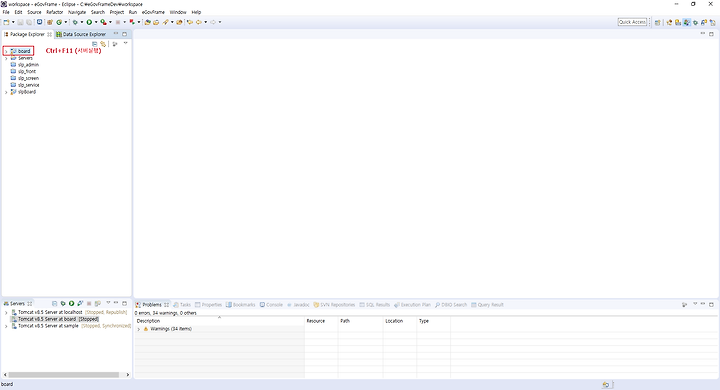Switch to the SVN Repositories tab

(334, 305)
